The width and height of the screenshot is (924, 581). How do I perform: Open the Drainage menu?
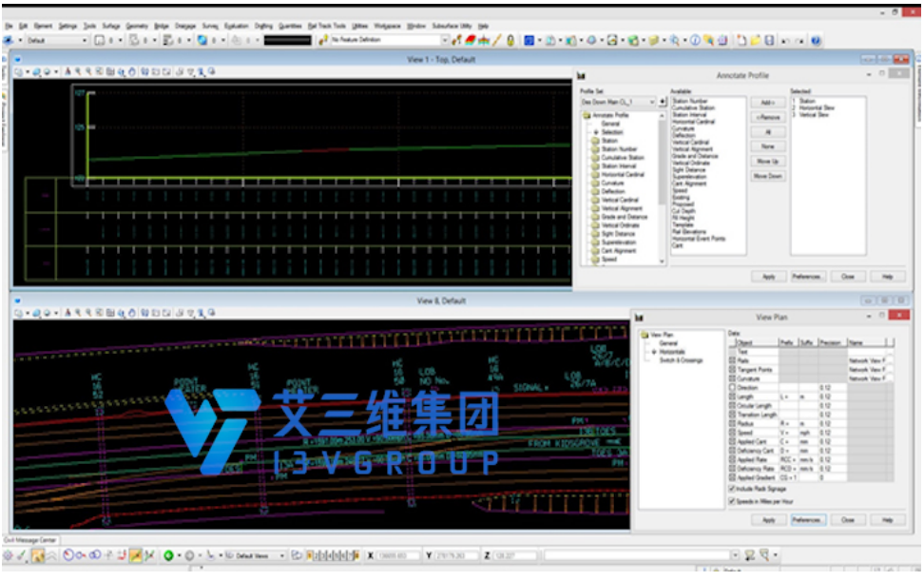pyautogui.click(x=185, y=26)
